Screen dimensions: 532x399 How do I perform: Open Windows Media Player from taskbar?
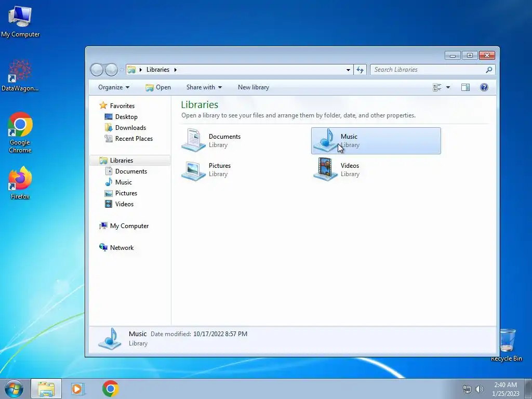[x=78, y=389]
